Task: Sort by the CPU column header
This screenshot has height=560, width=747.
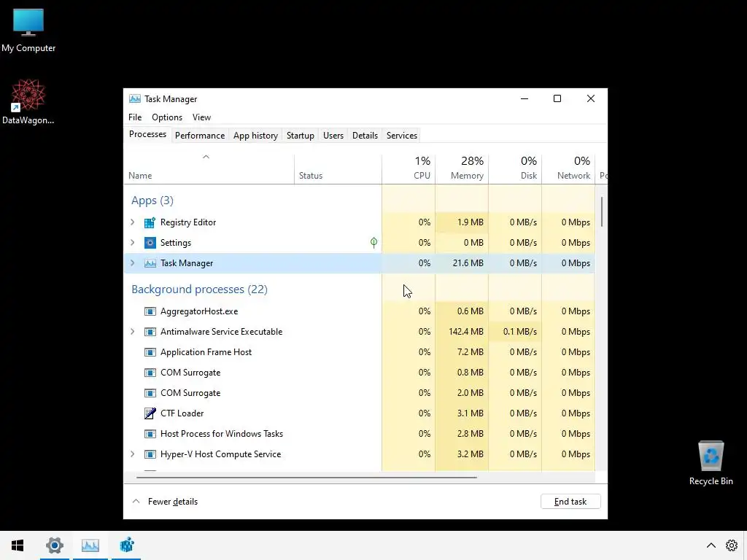Action: [409, 169]
